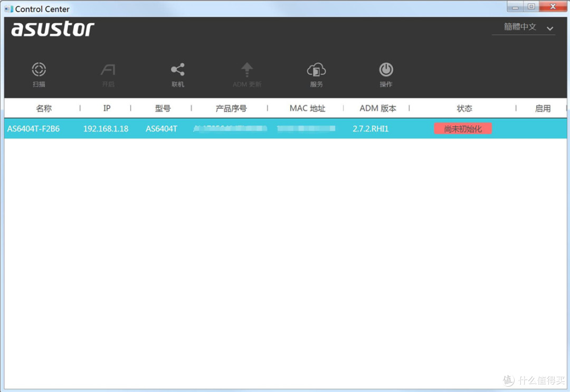Click the blurred serial number cell
Viewport: 570px width, 392px height.
(x=230, y=128)
